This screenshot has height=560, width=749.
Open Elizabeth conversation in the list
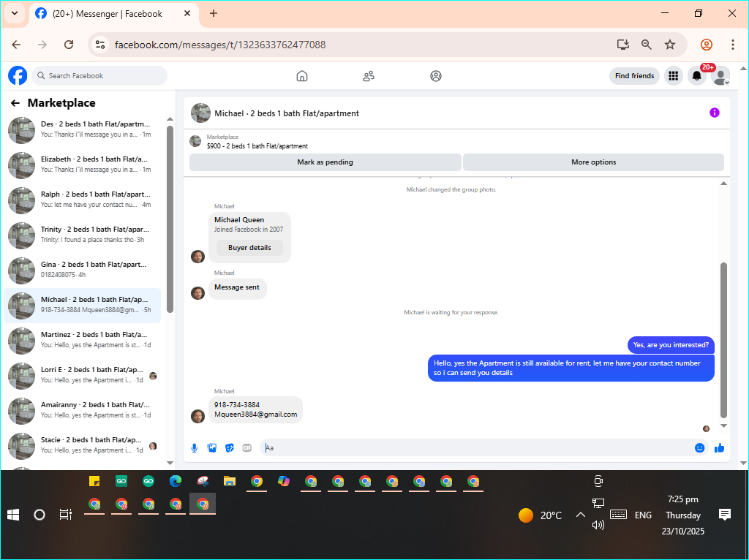tap(83, 164)
